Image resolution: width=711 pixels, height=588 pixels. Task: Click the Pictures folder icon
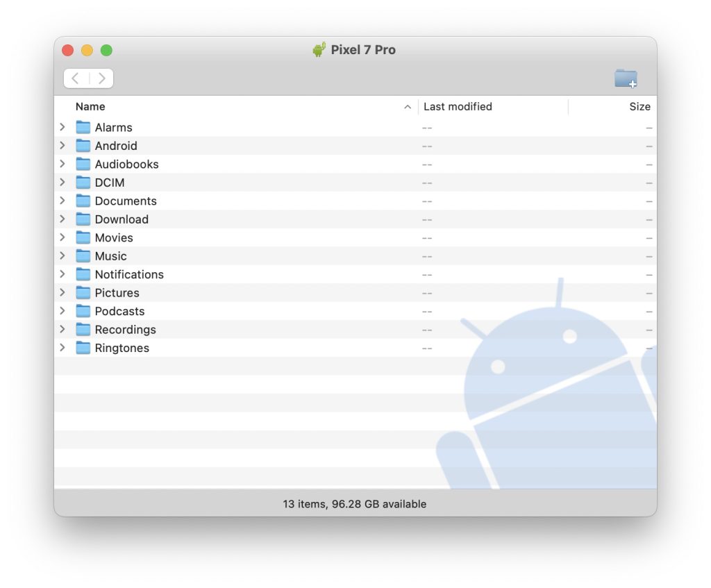tap(83, 292)
